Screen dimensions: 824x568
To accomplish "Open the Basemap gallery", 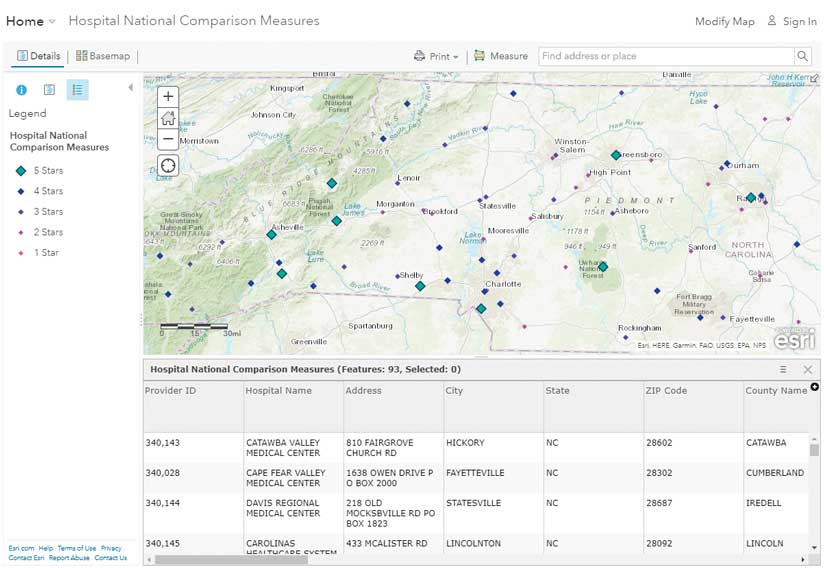I will [x=103, y=56].
